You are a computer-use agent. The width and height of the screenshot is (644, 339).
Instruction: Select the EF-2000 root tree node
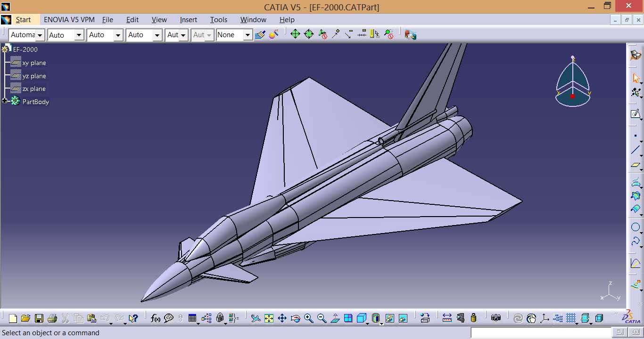coord(25,49)
